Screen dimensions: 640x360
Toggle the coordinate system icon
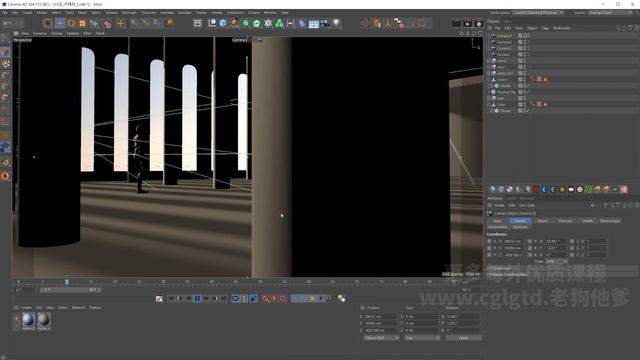[x=169, y=23]
